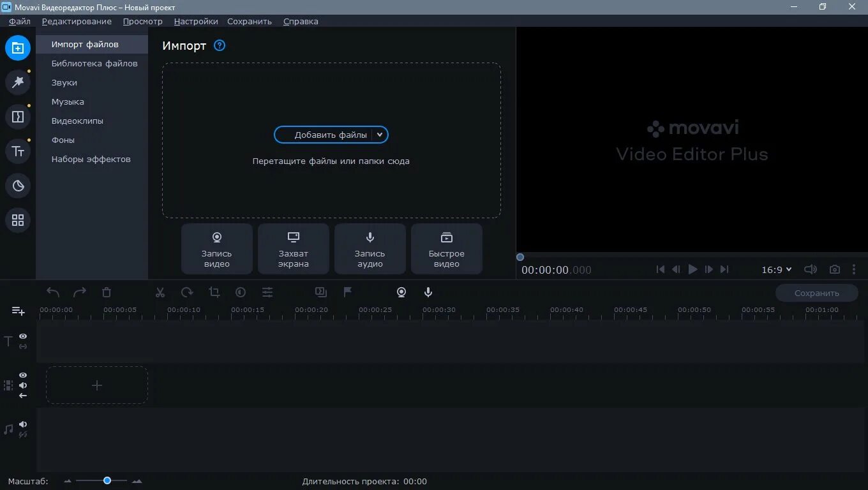This screenshot has width=868, height=490.
Task: Toggle visibility of the video track
Action: 23,375
